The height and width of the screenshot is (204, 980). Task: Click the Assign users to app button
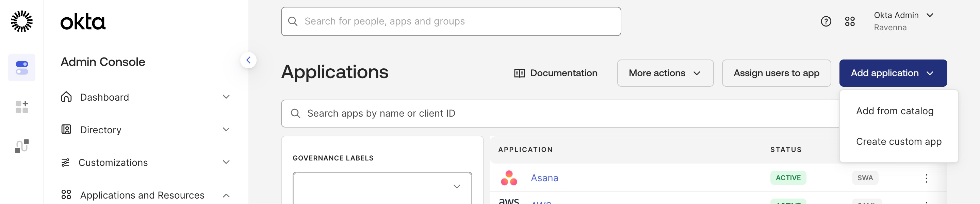pyautogui.click(x=776, y=73)
